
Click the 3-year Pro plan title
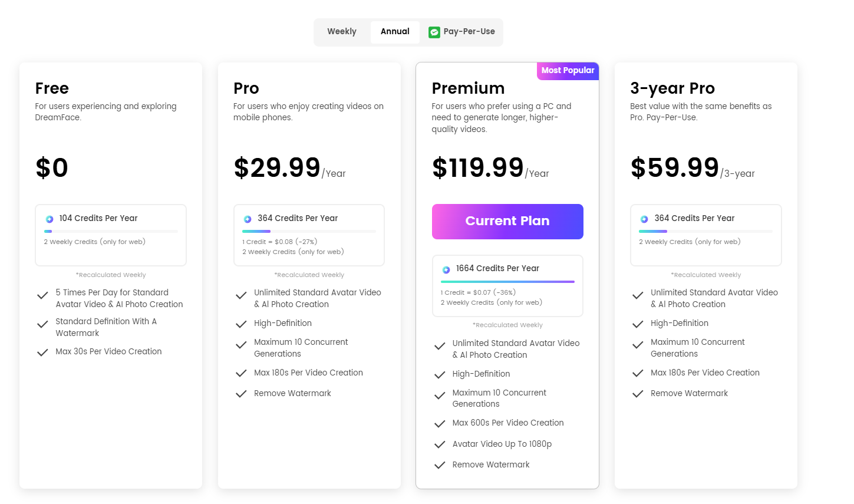pos(672,88)
